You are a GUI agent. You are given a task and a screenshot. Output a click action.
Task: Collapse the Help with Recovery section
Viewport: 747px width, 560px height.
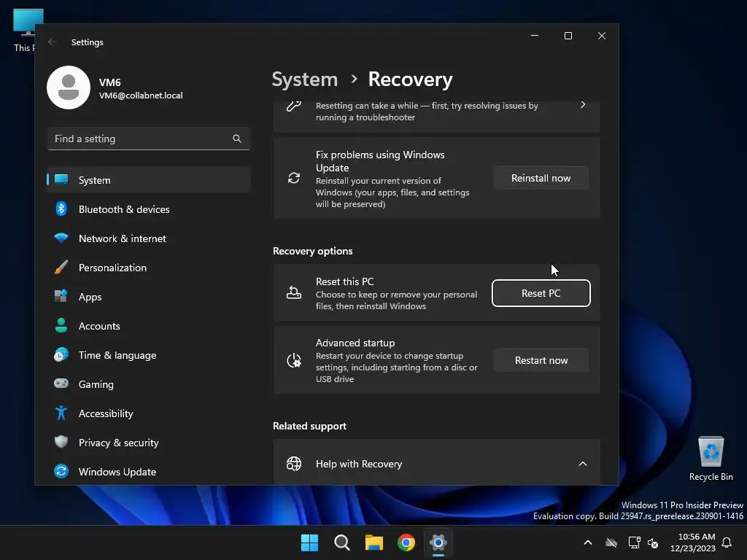tap(583, 464)
